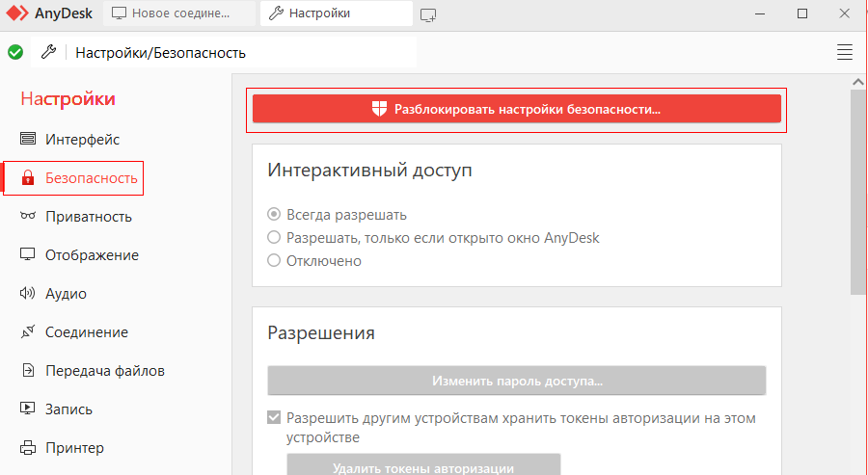Open the hamburger main menu
The height and width of the screenshot is (475, 868).
[845, 52]
